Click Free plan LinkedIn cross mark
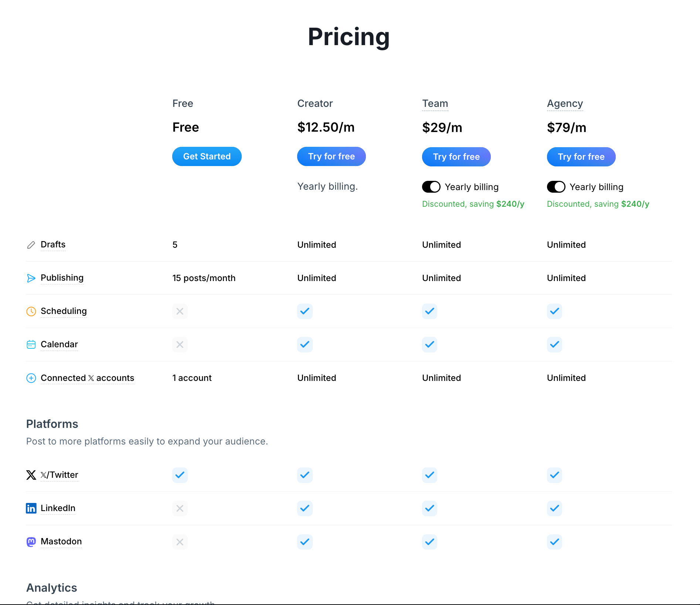The image size is (700, 605). (180, 508)
